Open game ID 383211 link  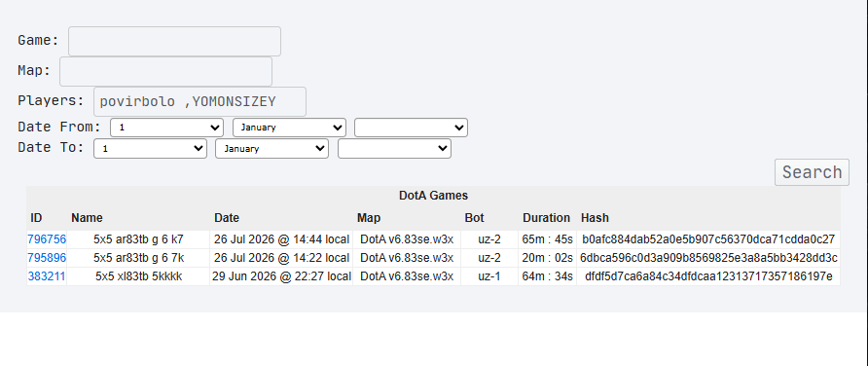pyautogui.click(x=47, y=276)
